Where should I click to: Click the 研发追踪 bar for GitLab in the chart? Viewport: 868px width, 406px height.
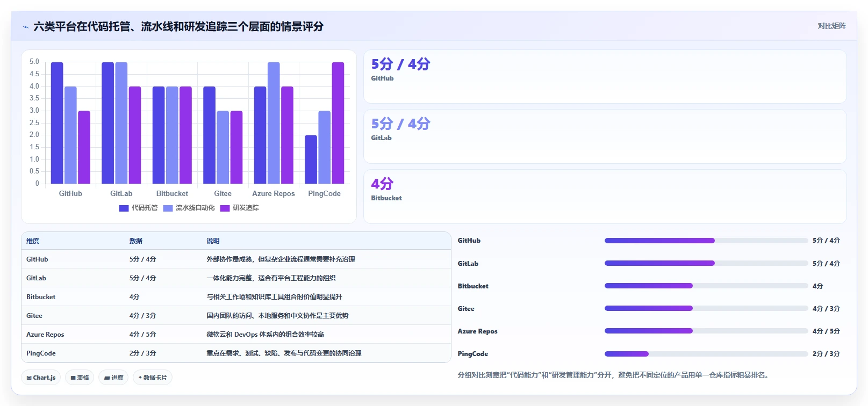coord(135,135)
